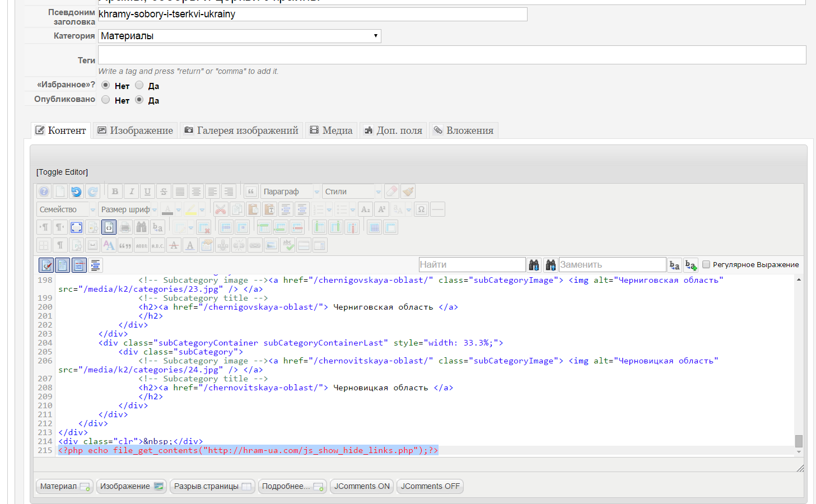Open the Семейство font dropdown

tap(67, 209)
